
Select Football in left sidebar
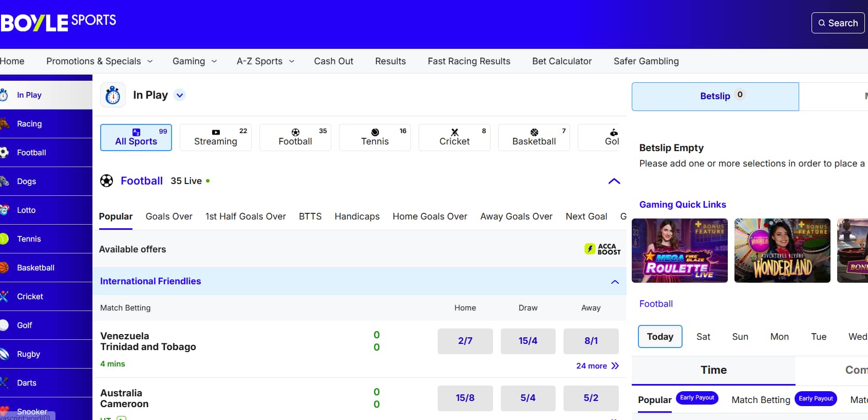[x=46, y=153]
